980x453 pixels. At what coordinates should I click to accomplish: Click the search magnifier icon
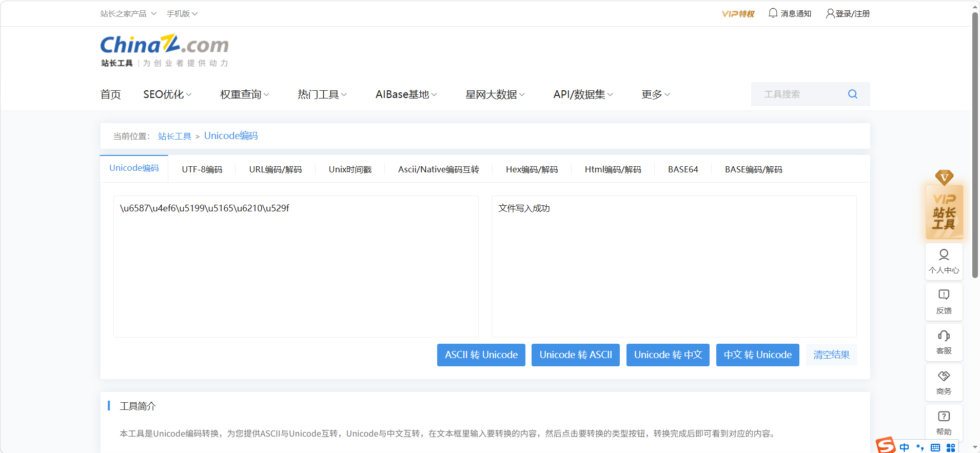point(852,94)
